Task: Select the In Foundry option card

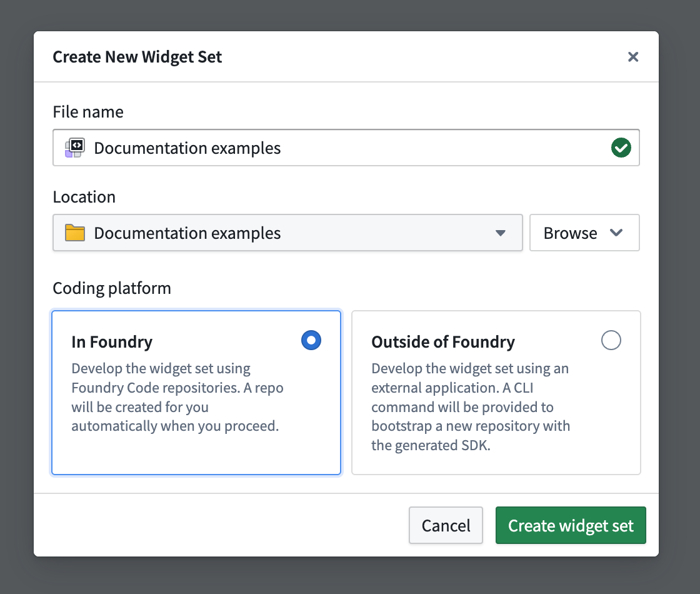Action: pos(196,393)
